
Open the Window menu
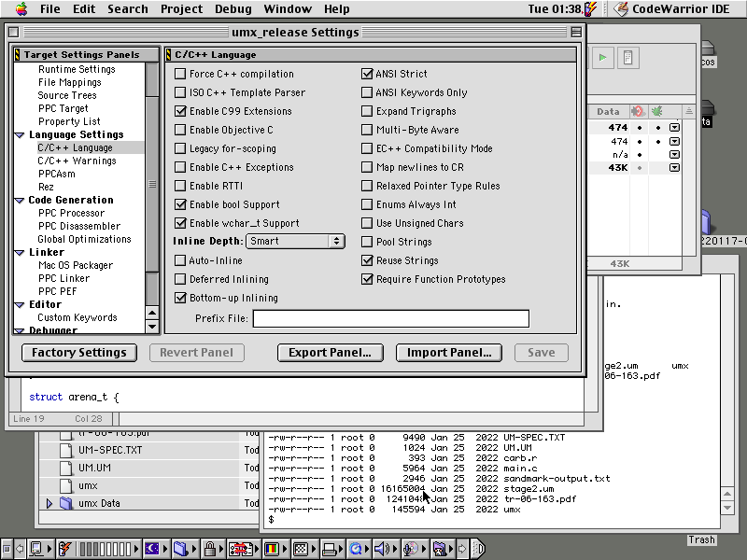[x=288, y=8]
